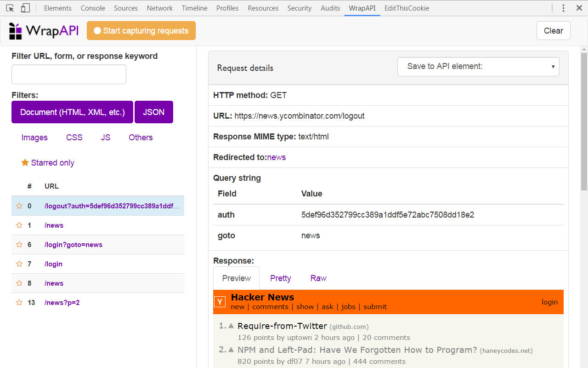The image size is (588, 368).
Task: Click the Y logo in Hacker News preview
Action: click(x=220, y=302)
